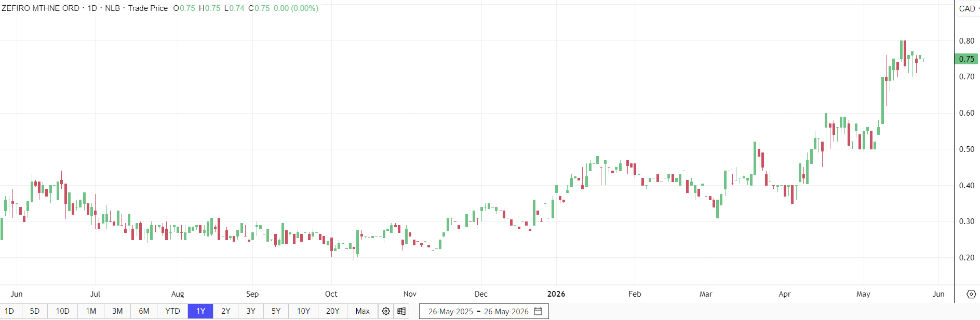
Task: Select the 10Y time range
Action: point(303,311)
